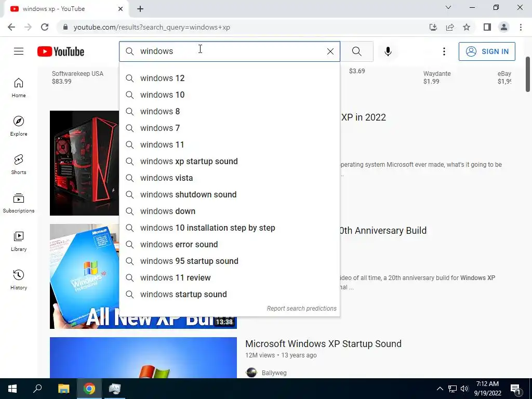Open the network icon in system tray
The image size is (532, 399).
coord(453,389)
